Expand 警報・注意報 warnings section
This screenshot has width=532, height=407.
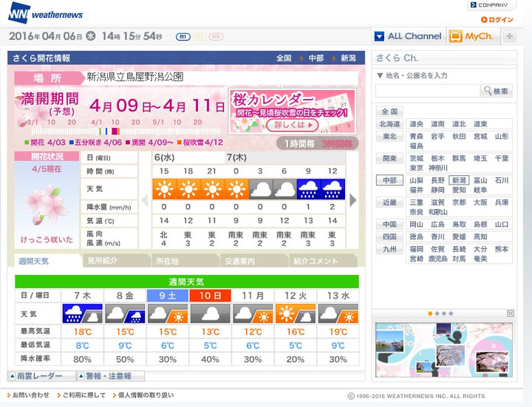pyautogui.click(x=109, y=376)
